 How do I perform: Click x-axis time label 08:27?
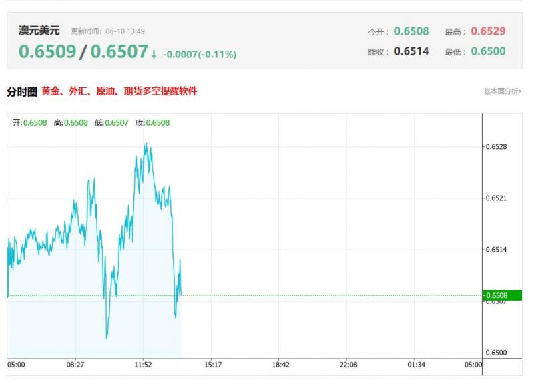75,365
